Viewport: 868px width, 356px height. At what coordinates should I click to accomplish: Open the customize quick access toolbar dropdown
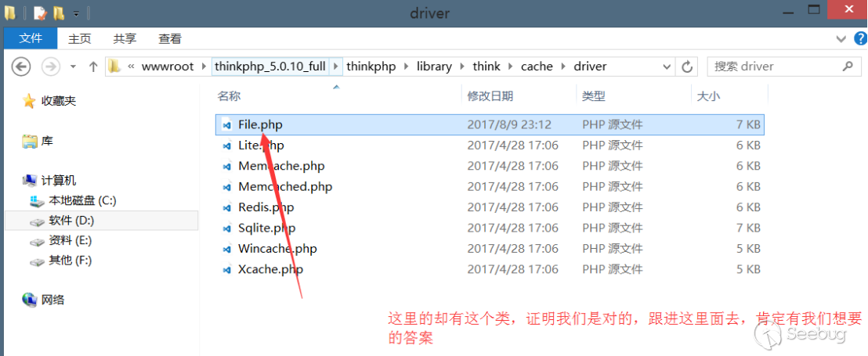point(77,13)
